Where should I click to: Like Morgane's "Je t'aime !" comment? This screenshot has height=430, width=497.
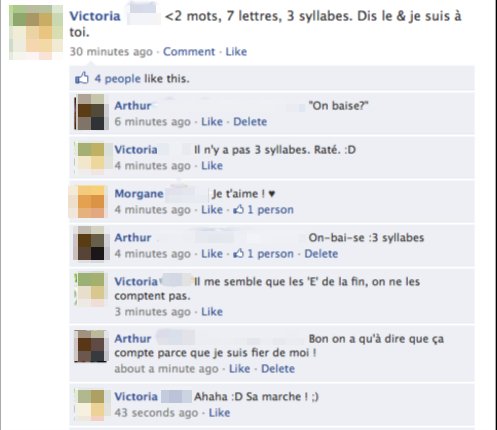[x=212, y=210]
